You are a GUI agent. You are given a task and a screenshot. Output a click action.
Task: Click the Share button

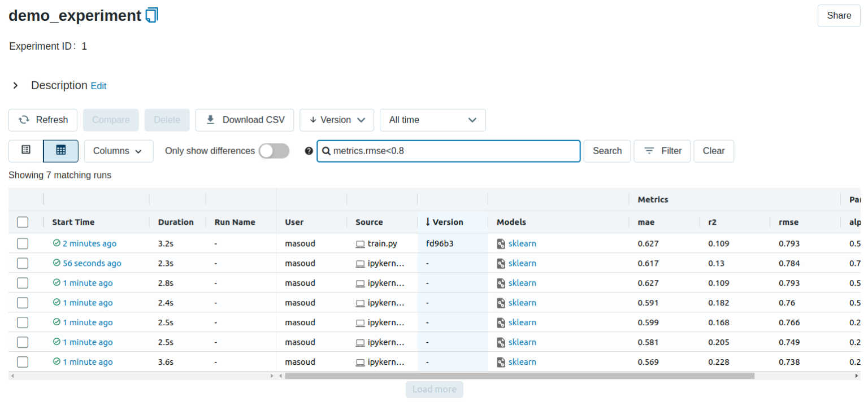(x=839, y=15)
